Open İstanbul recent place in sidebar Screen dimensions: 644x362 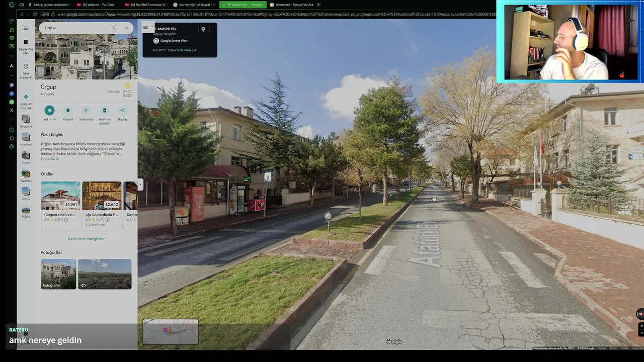tap(26, 139)
